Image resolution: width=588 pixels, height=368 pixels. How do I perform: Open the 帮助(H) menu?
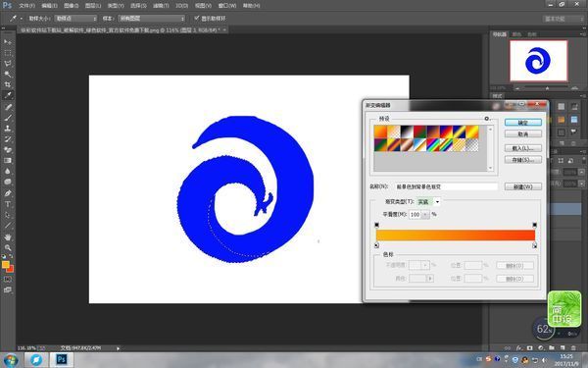pyautogui.click(x=251, y=6)
